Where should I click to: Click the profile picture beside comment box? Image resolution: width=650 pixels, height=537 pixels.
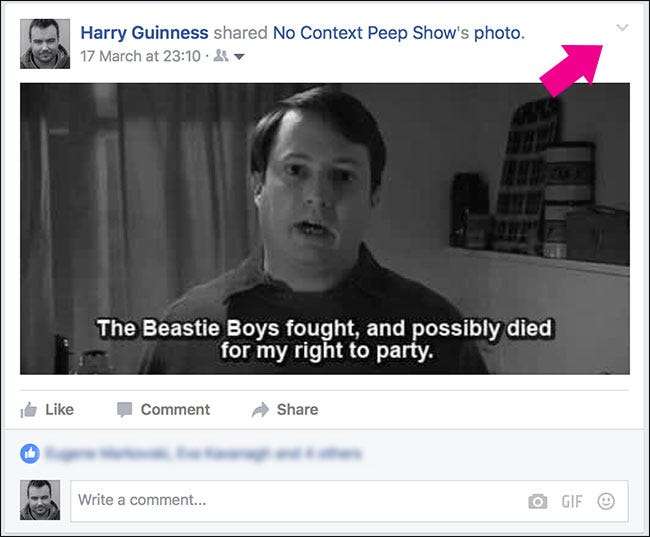pos(40,500)
